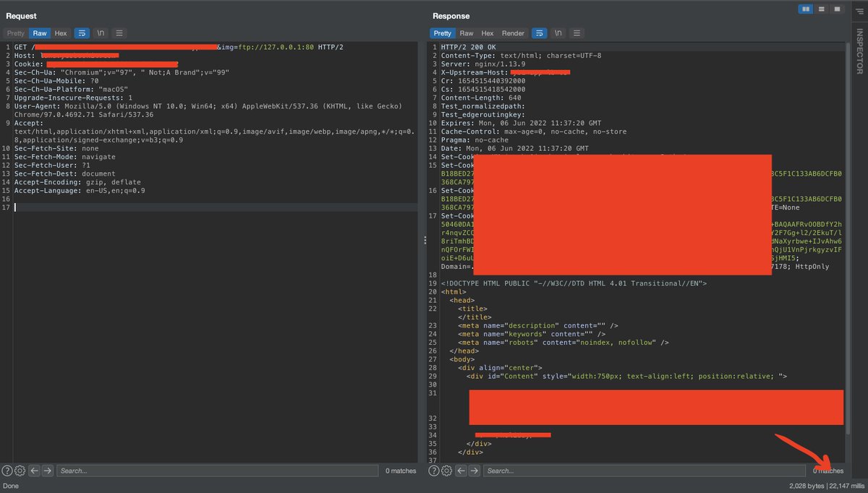Screen dimensions: 868x493
Task: Click the 'Done' status bar text
Action: coord(11,486)
